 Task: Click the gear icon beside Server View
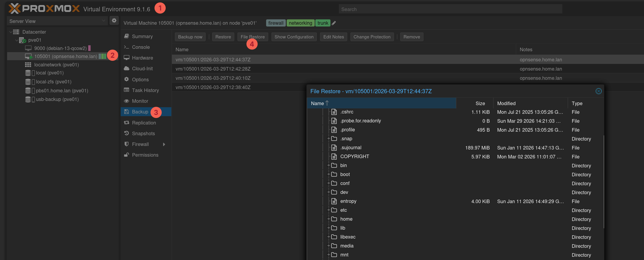pos(114,21)
